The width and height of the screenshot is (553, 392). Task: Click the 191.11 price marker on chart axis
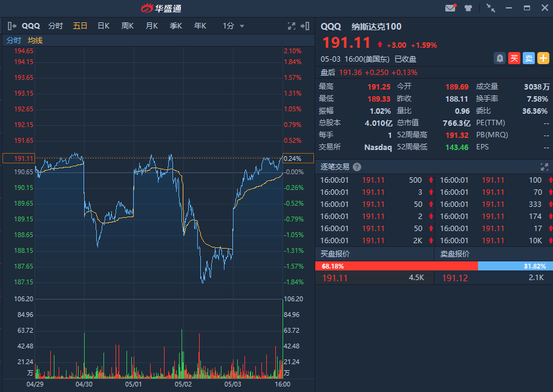(19, 158)
